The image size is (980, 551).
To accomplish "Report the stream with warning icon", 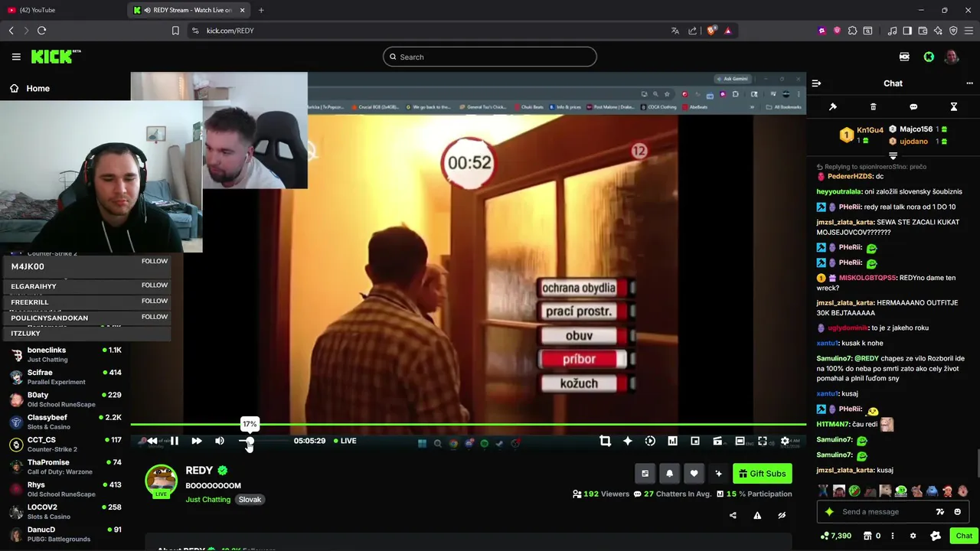I will (x=757, y=516).
